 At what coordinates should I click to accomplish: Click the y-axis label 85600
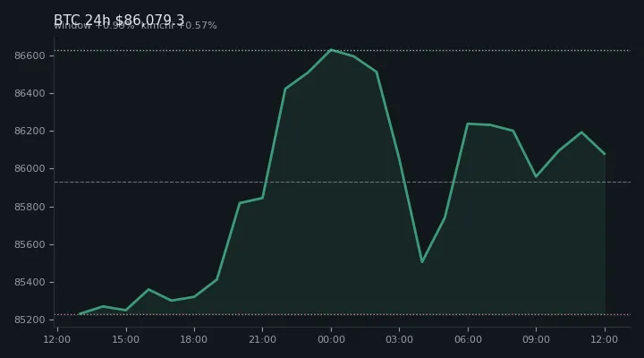(x=30, y=245)
